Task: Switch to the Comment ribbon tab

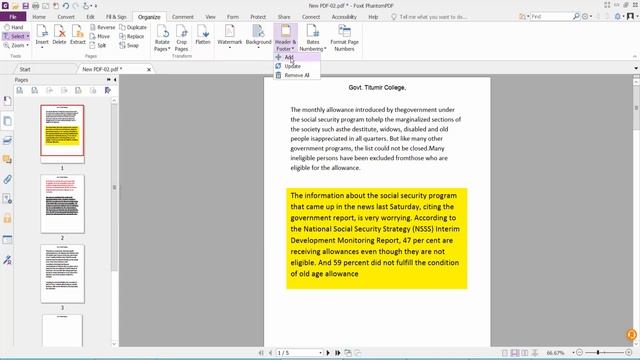Action: point(182,17)
